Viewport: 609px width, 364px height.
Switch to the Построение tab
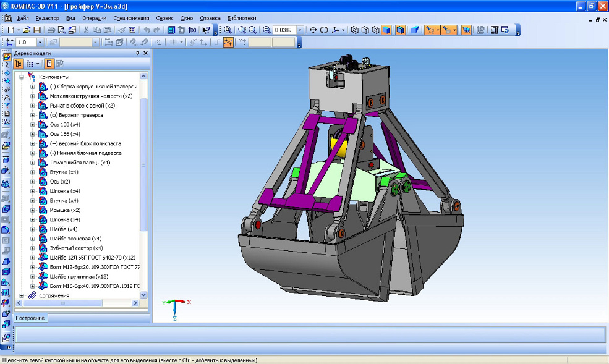(x=31, y=318)
